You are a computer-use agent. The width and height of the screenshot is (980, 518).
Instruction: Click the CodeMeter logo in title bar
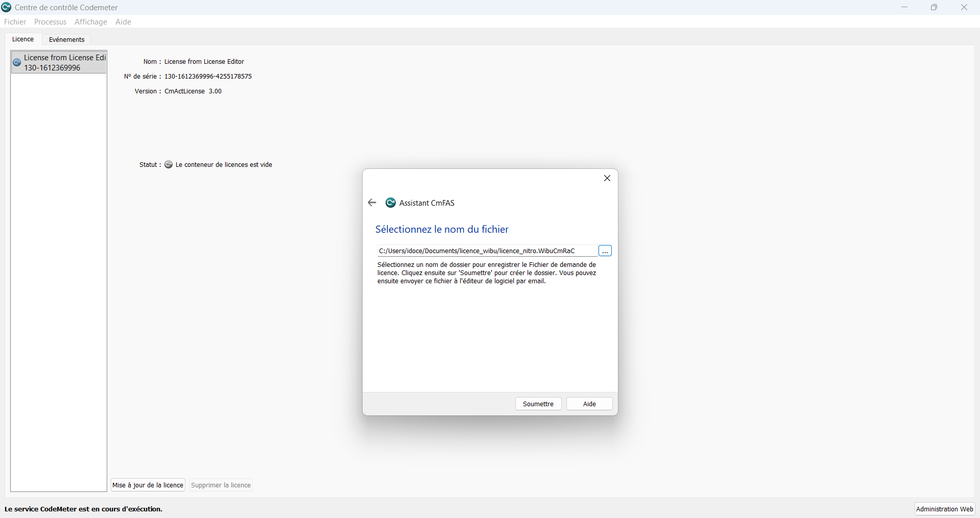[6, 7]
